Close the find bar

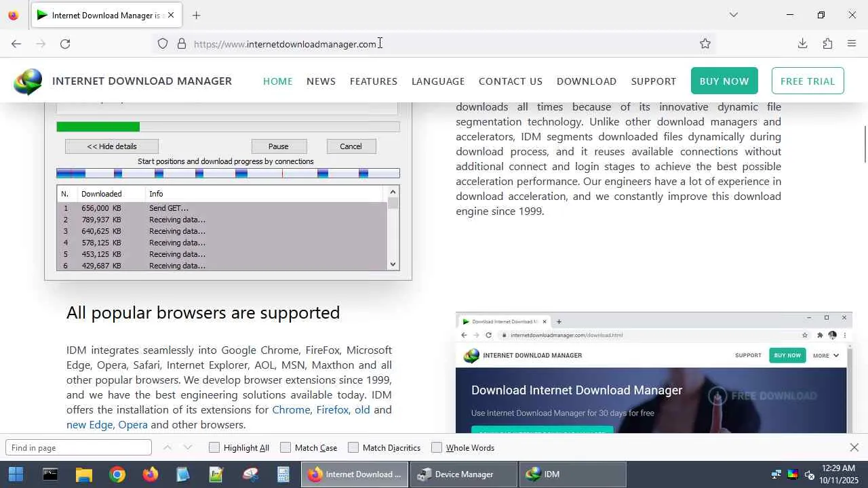click(x=854, y=447)
